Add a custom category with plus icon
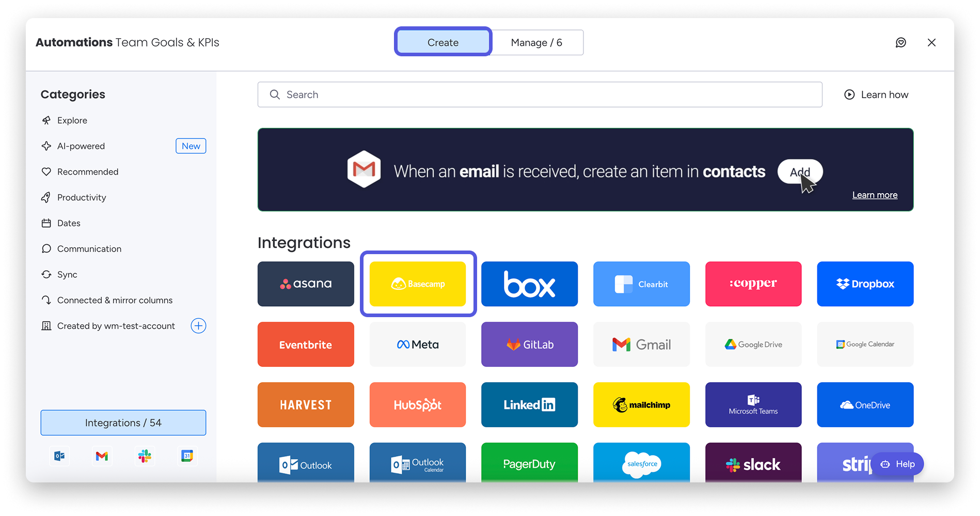Screen dimensions: 980x516 coord(198,326)
